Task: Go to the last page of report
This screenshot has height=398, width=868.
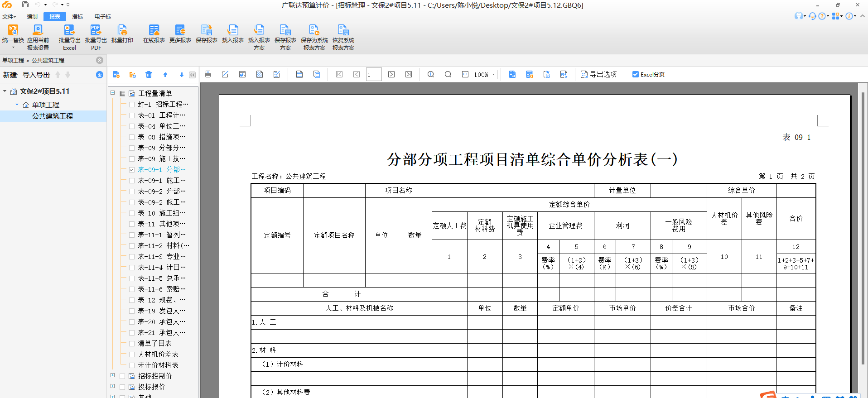Action: coord(409,74)
